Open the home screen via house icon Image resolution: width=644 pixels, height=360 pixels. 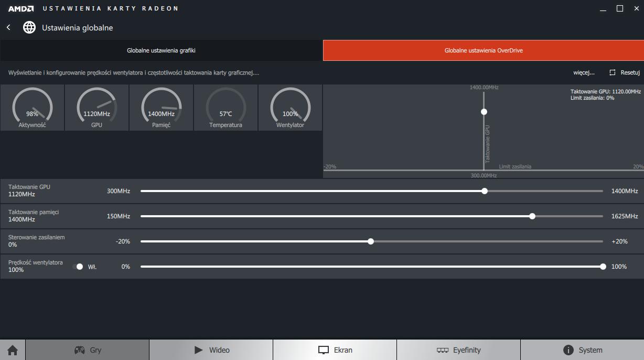pos(13,350)
